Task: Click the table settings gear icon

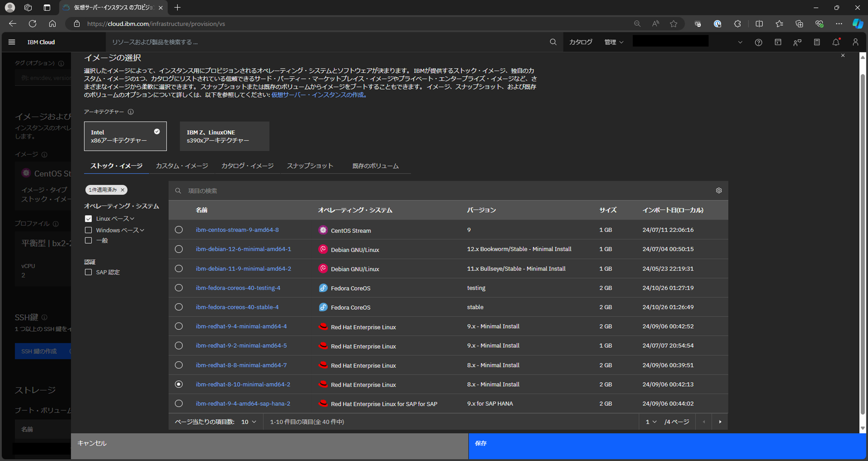Action: (718, 191)
